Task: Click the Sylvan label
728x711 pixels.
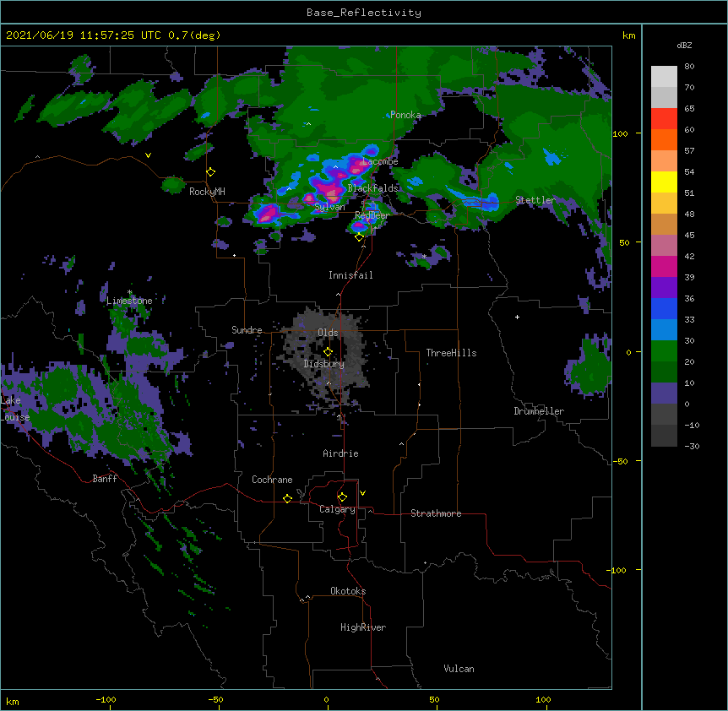Action: tap(329, 207)
